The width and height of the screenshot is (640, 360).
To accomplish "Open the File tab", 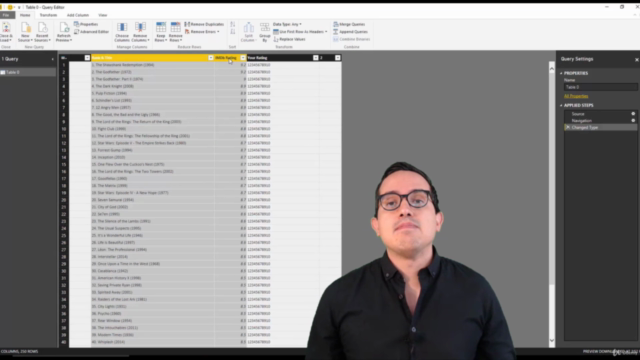I will point(6,15).
